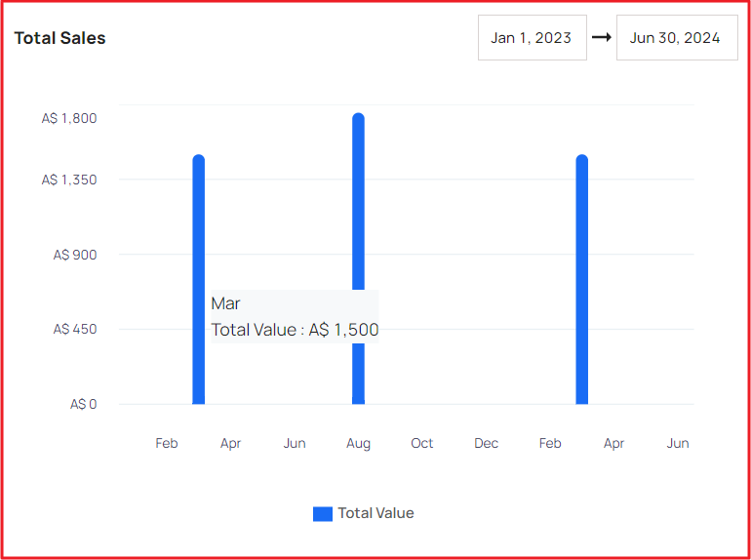Viewport: 751px width, 560px height.
Task: Click the A$ 1,800 axis label
Action: tap(69, 118)
